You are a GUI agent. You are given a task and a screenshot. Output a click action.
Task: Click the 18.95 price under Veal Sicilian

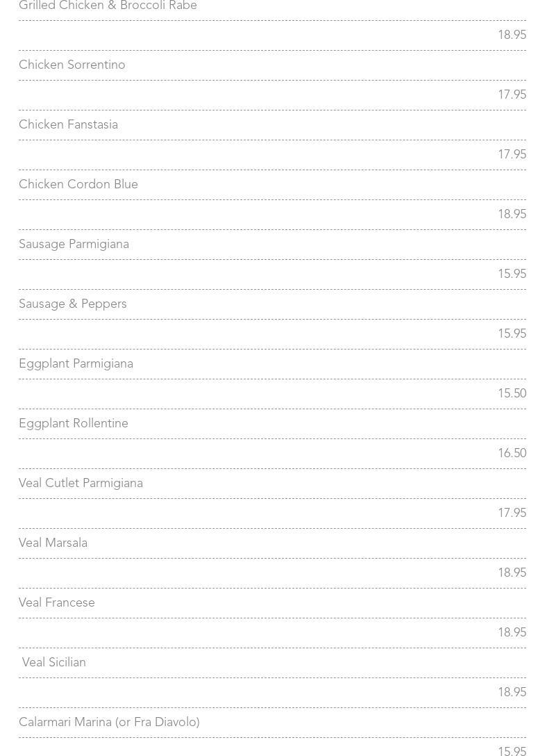coord(512,693)
